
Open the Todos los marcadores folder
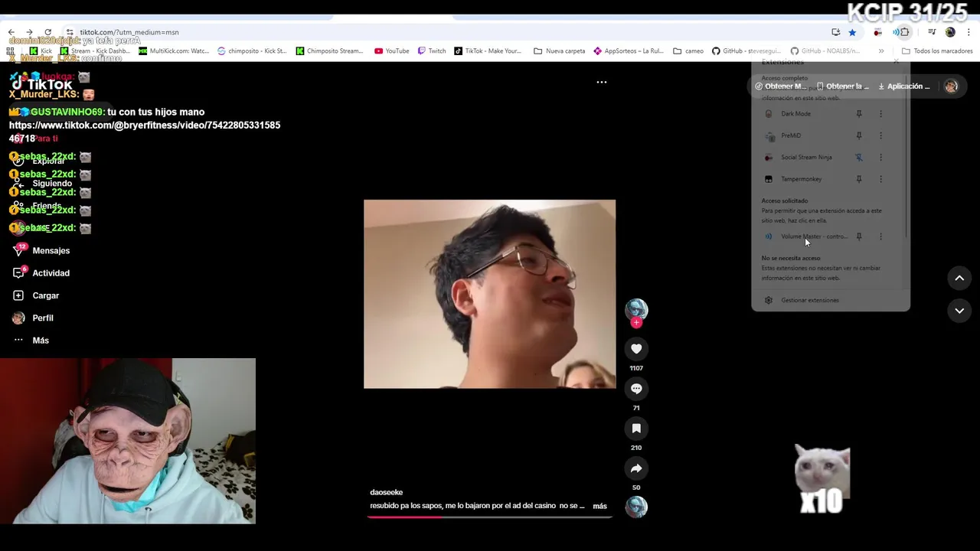pyautogui.click(x=937, y=51)
